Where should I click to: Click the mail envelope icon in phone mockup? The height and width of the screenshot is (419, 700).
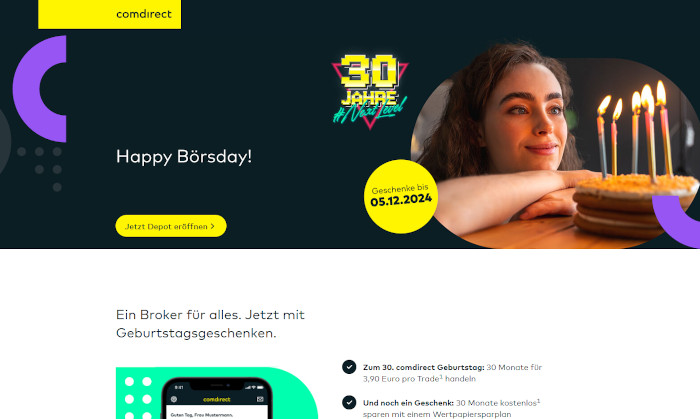tap(260, 399)
